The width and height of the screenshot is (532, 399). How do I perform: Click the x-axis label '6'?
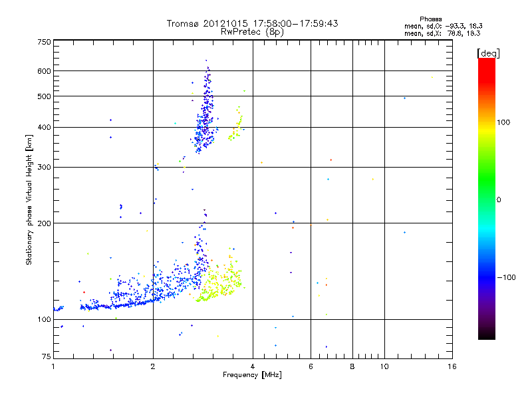[x=311, y=366]
